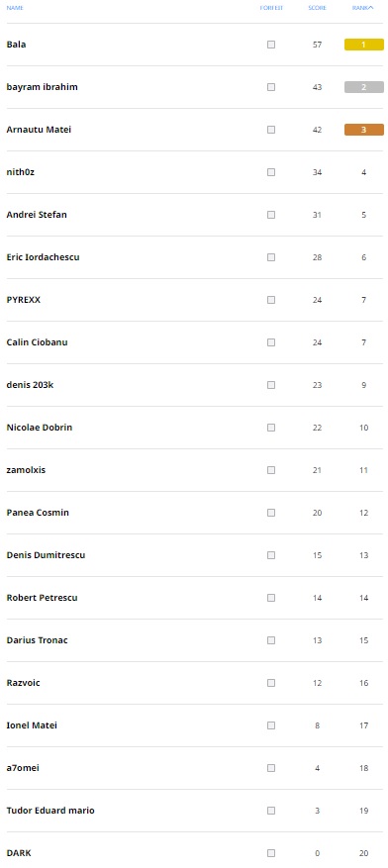Click the score 15 of Denis Dumitrescu
388x868 pixels.
pos(317,555)
